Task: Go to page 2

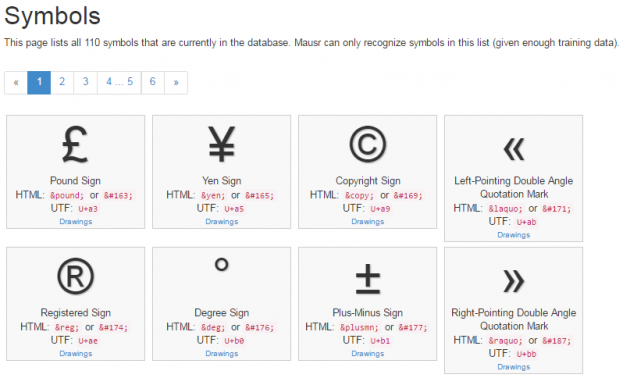Action: [62, 82]
